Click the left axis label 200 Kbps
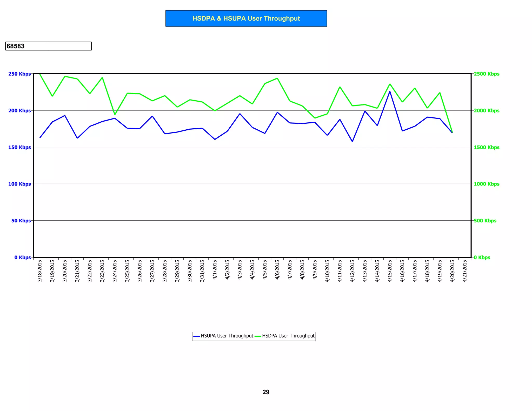 (x=19, y=110)
